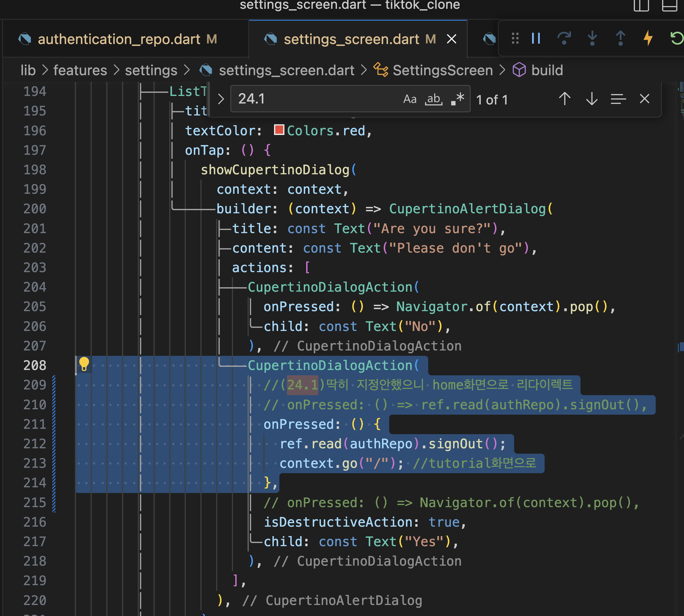Click the lightbulb code action icon
Screen dimensions: 684x616
coord(84,365)
